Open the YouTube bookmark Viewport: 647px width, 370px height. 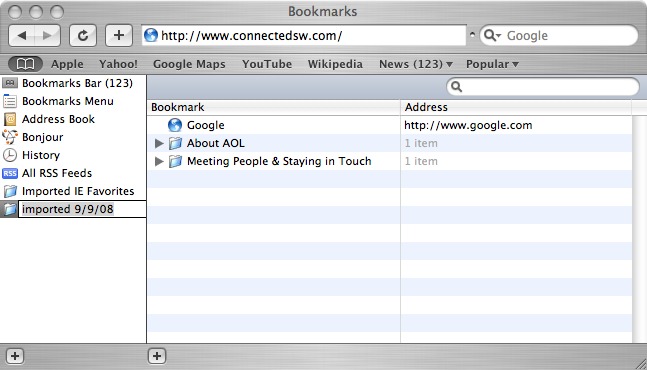267,64
